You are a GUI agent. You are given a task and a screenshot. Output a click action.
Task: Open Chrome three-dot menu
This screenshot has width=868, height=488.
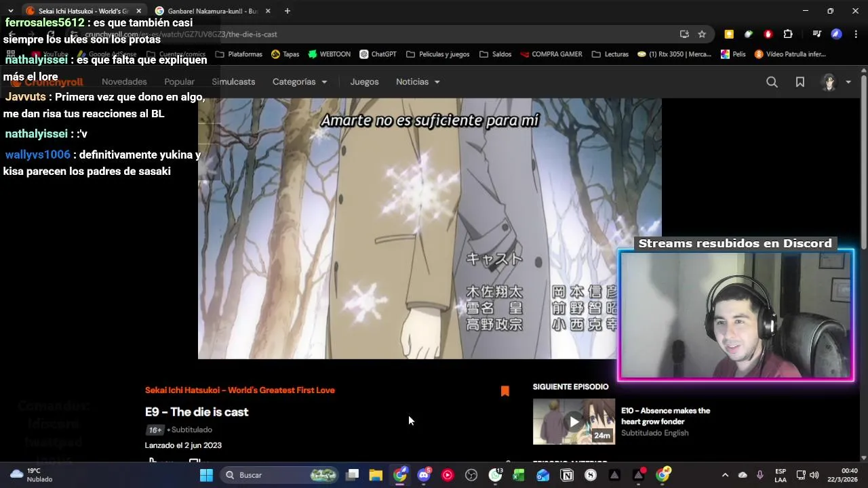(x=856, y=34)
